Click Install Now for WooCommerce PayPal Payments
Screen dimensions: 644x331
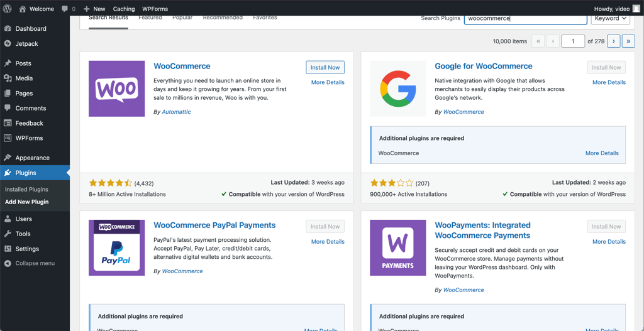point(325,226)
